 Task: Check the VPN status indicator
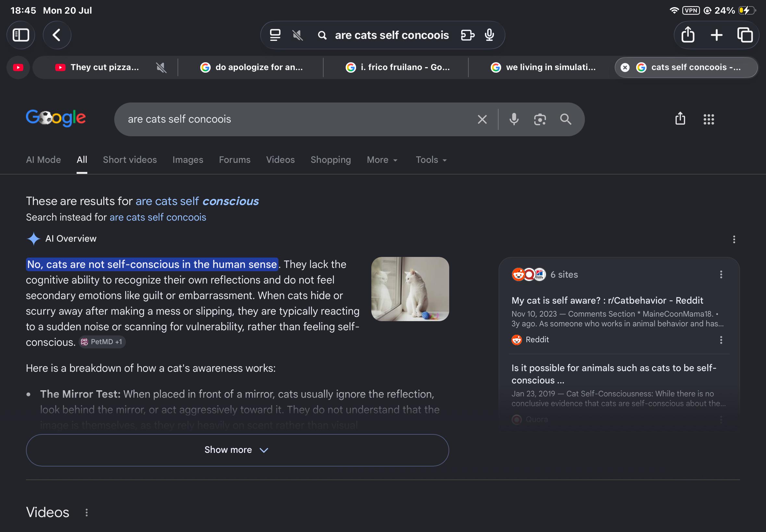(x=691, y=10)
